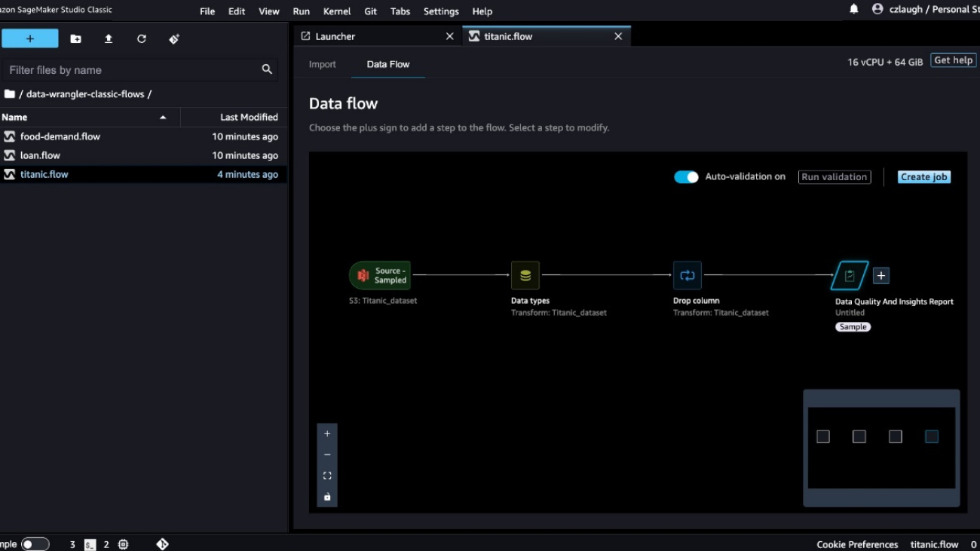Click the Run validation button
This screenshot has height=551, width=980.
click(835, 177)
